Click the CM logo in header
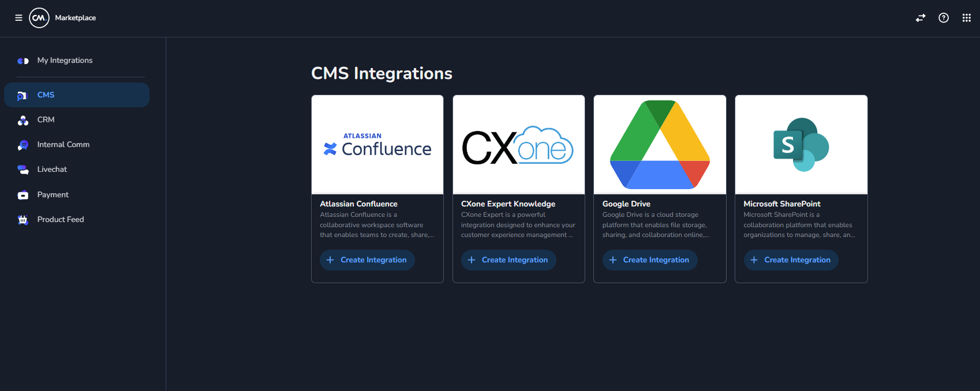The height and width of the screenshot is (391, 980). tap(39, 18)
